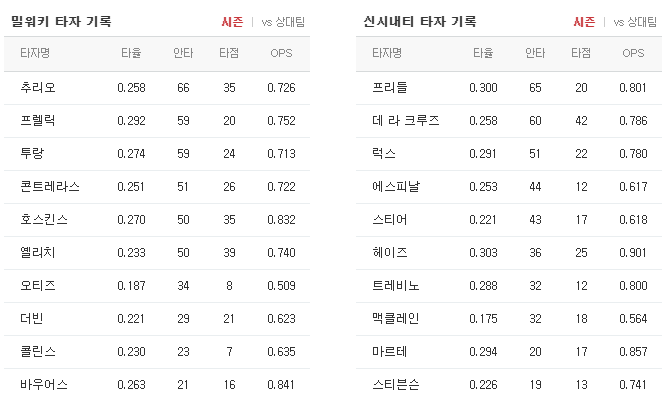Image resolution: width=665 pixels, height=411 pixels.
Task: Switch to vs 상대팀 in 신시내티 table
Action: point(635,22)
